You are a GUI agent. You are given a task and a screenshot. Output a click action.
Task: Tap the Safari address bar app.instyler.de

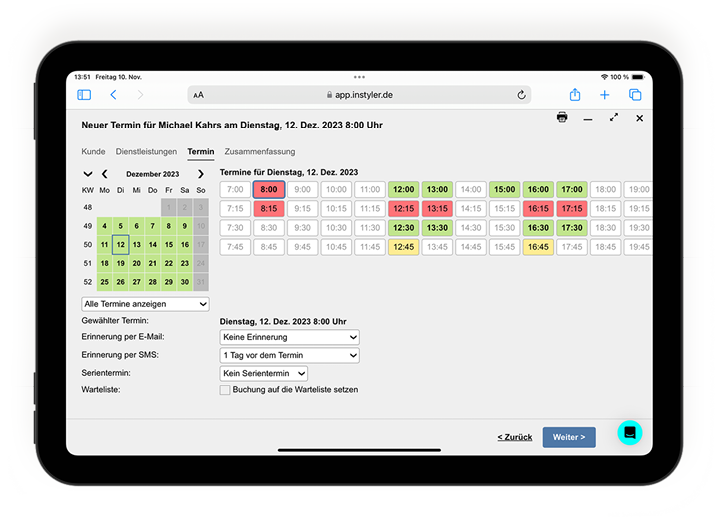tap(360, 95)
